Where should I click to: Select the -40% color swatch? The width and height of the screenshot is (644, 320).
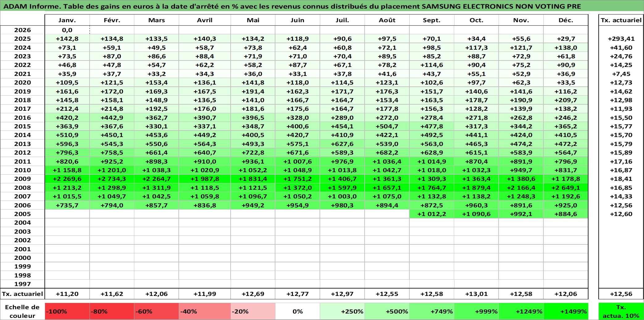(x=205, y=311)
